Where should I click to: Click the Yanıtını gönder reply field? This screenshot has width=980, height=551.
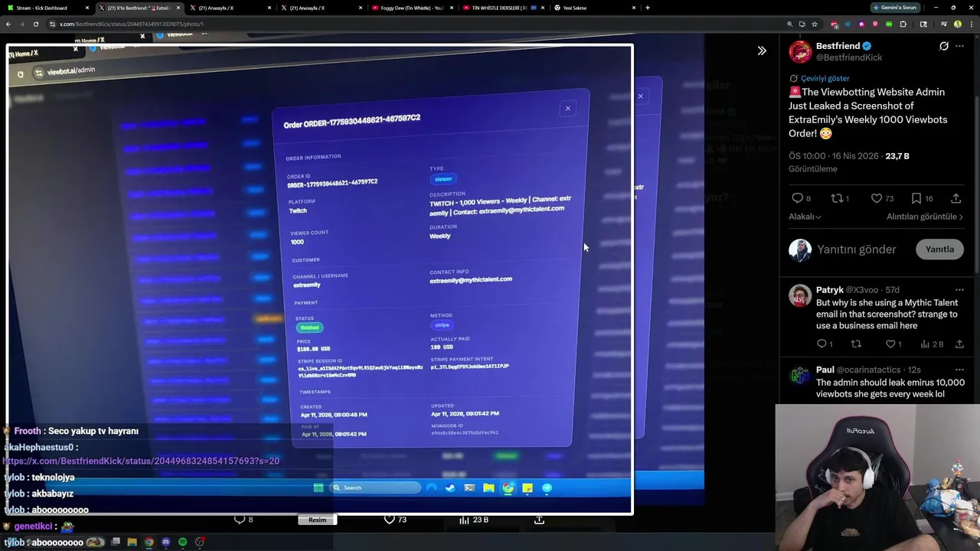point(856,249)
